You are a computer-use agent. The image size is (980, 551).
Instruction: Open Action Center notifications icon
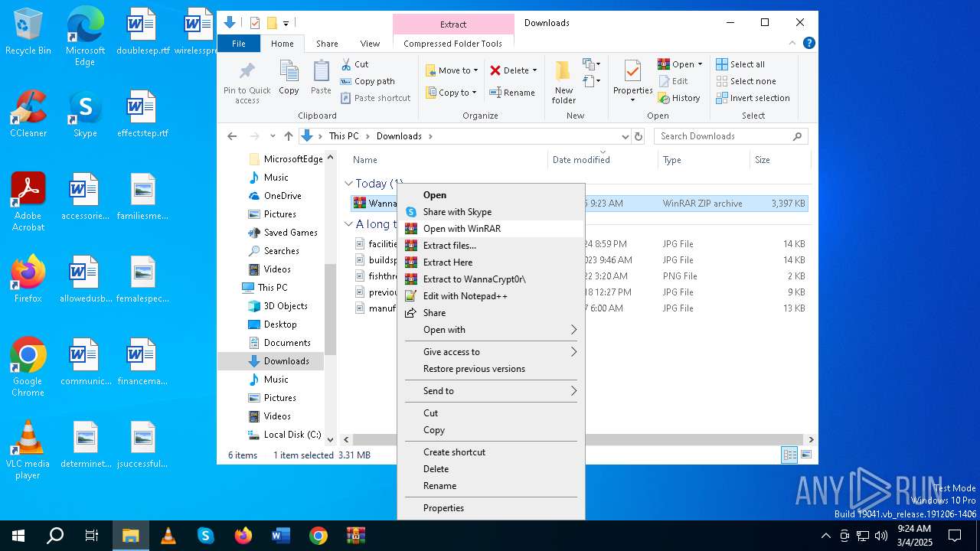(955, 536)
